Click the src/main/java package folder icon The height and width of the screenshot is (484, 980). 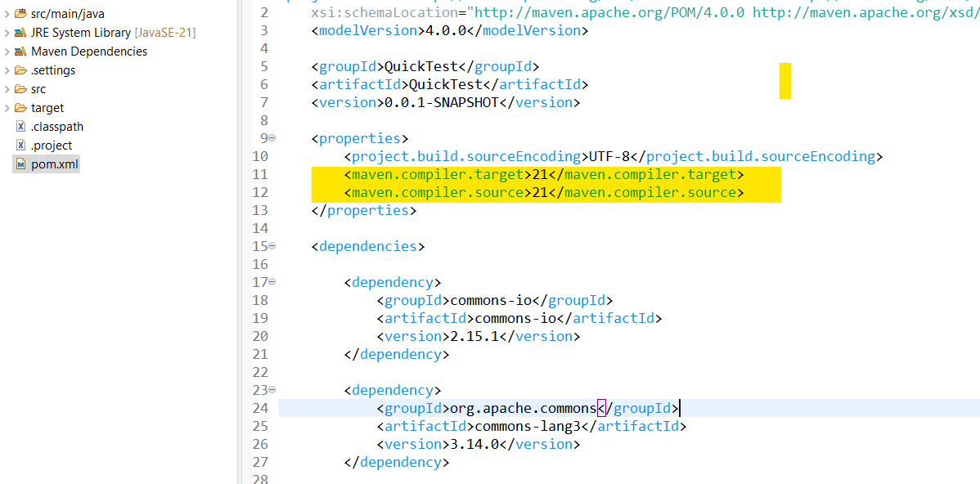[x=20, y=14]
